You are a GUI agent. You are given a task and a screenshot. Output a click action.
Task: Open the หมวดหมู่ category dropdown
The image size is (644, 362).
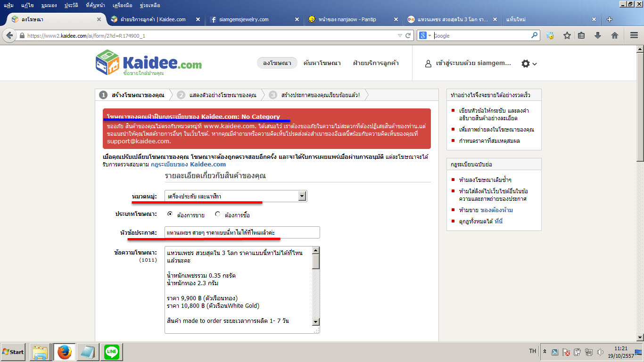point(236,196)
